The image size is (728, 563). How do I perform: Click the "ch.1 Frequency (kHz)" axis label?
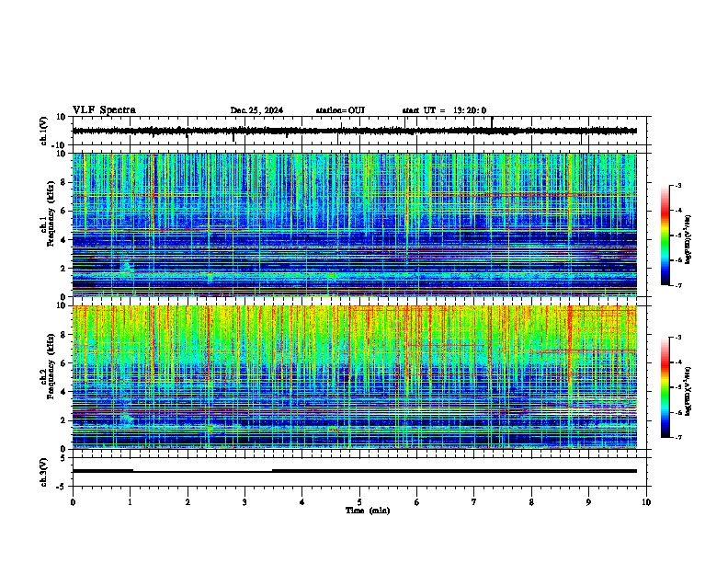[x=47, y=213]
